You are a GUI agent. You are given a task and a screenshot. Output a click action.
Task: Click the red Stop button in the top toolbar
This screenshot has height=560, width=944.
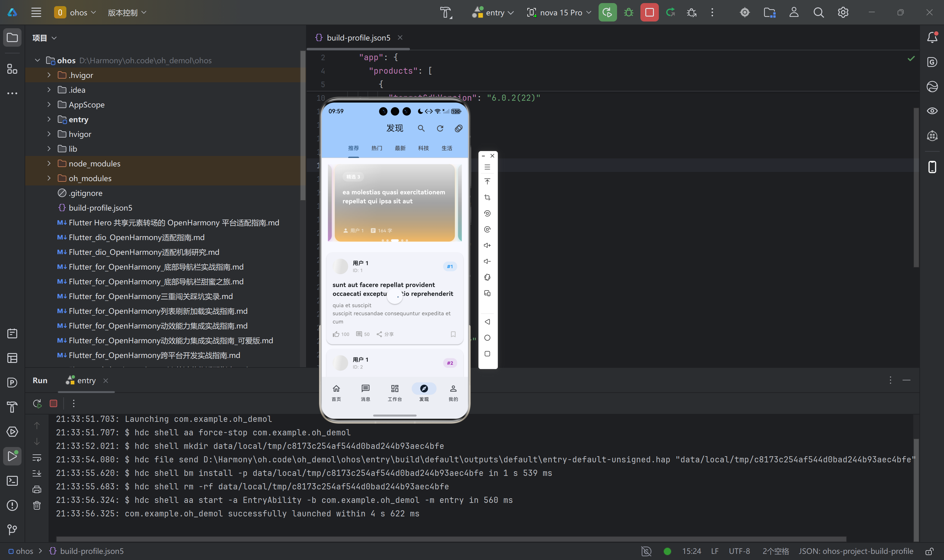(649, 13)
